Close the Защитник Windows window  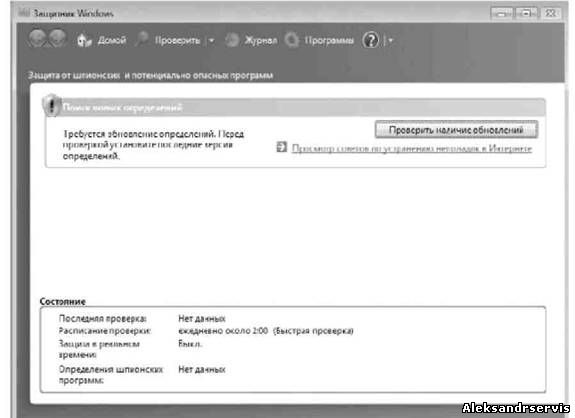click(550, 13)
